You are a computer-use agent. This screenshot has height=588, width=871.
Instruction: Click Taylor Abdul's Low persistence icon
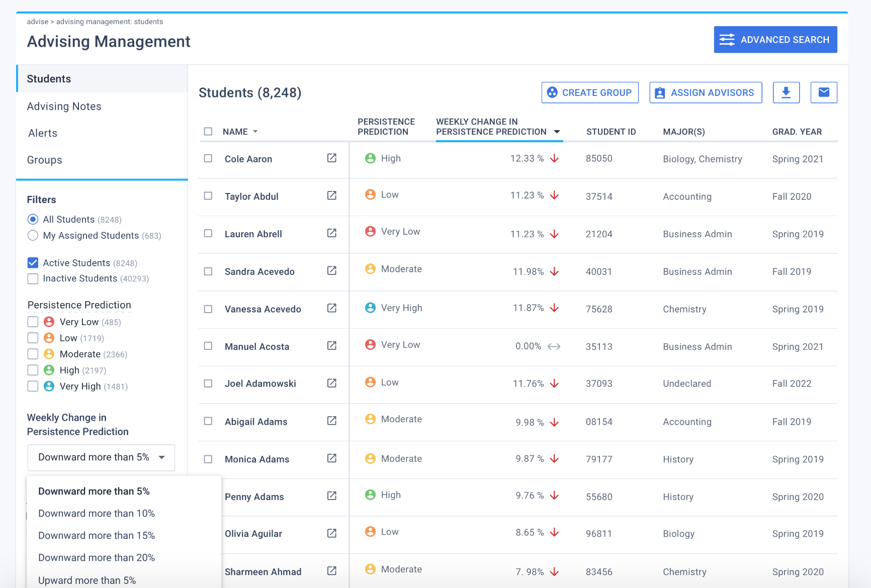371,194
